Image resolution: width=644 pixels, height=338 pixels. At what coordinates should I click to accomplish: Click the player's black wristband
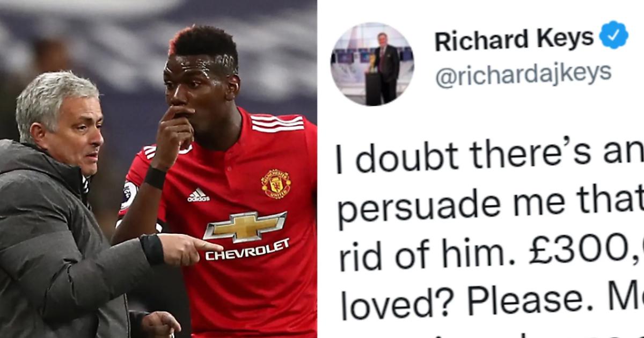[x=155, y=178]
